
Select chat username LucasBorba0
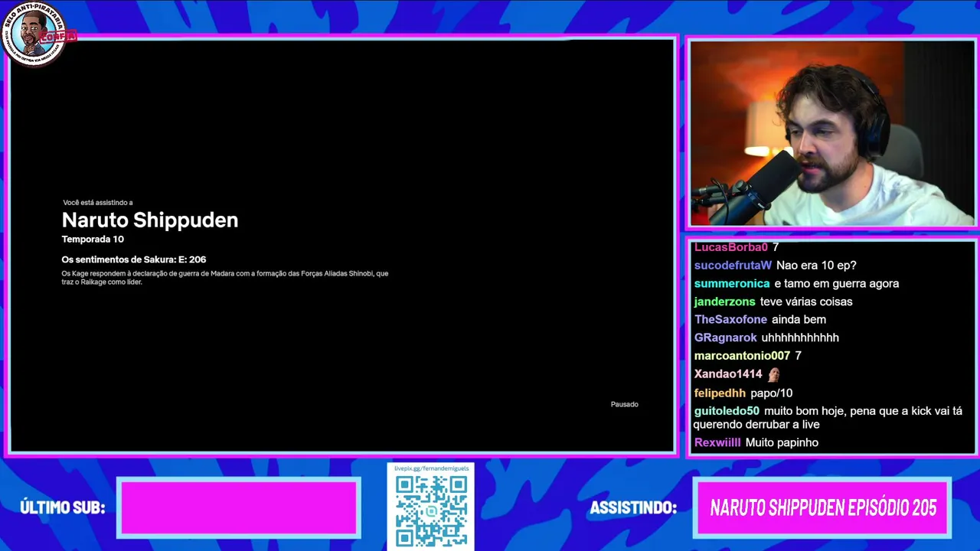[x=731, y=247]
